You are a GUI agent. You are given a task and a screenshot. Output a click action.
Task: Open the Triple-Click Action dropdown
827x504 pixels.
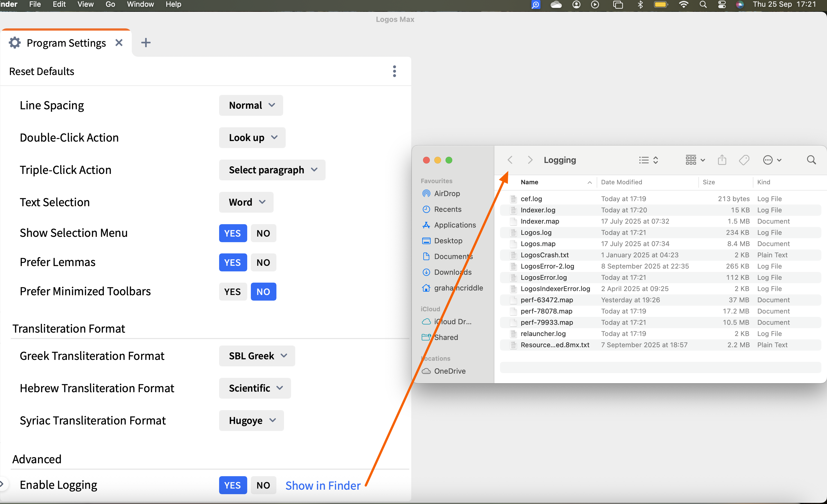(272, 170)
